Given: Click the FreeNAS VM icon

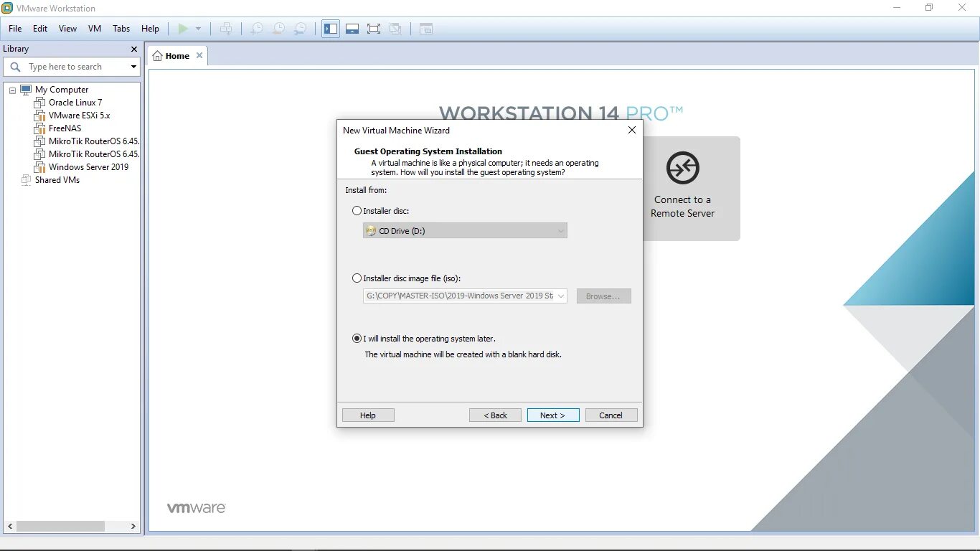Looking at the screenshot, I should click(x=39, y=128).
